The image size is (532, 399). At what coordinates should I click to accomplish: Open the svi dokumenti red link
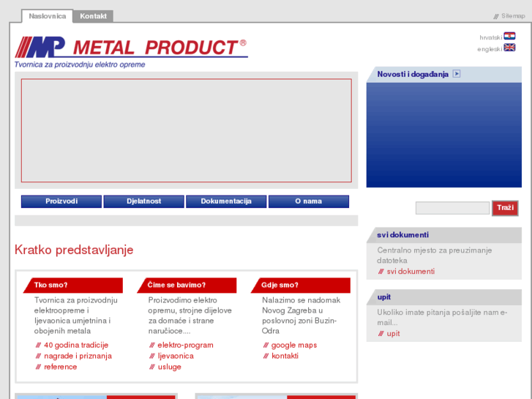click(x=411, y=272)
